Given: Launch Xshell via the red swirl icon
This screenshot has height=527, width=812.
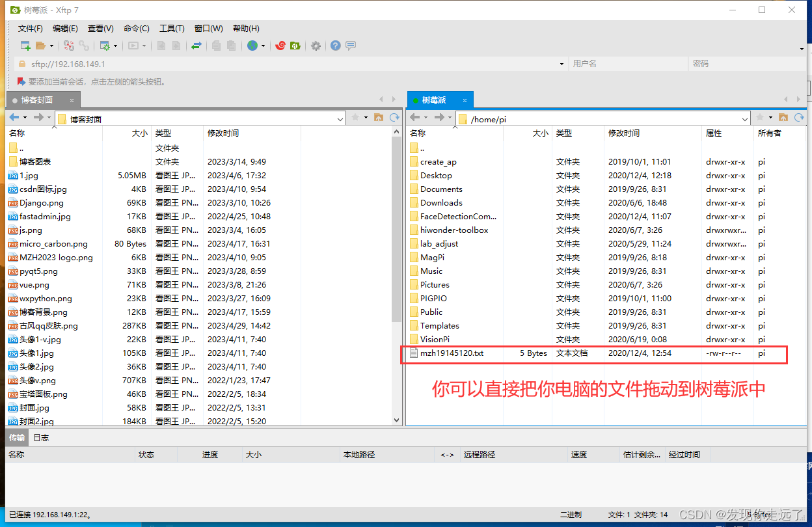Looking at the screenshot, I should [280, 46].
